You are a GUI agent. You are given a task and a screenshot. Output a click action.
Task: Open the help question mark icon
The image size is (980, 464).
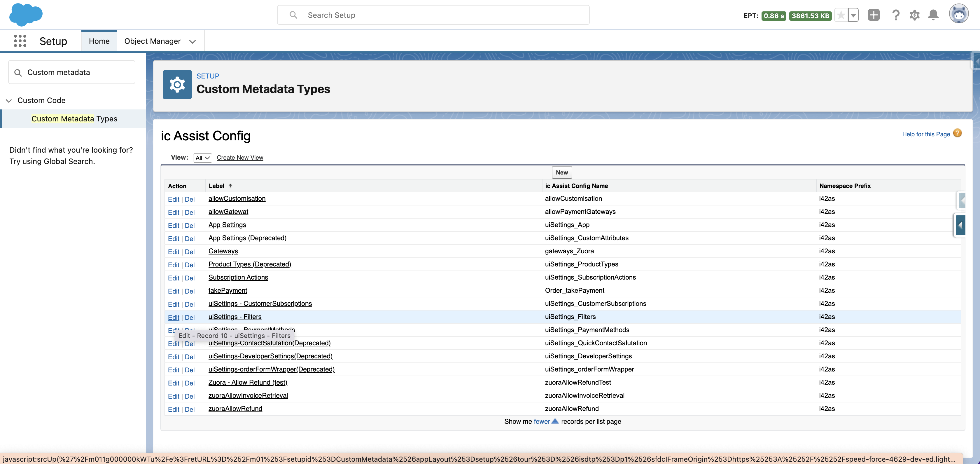(896, 15)
